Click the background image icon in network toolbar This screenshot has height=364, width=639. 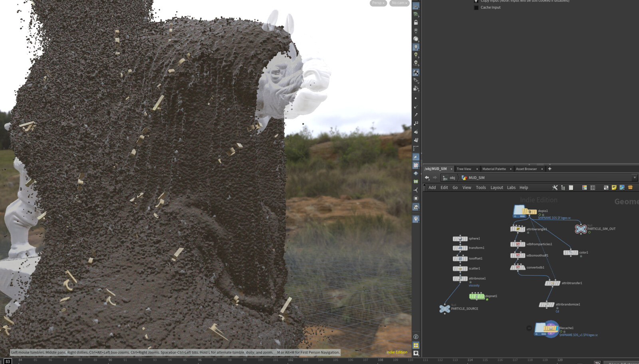(622, 188)
